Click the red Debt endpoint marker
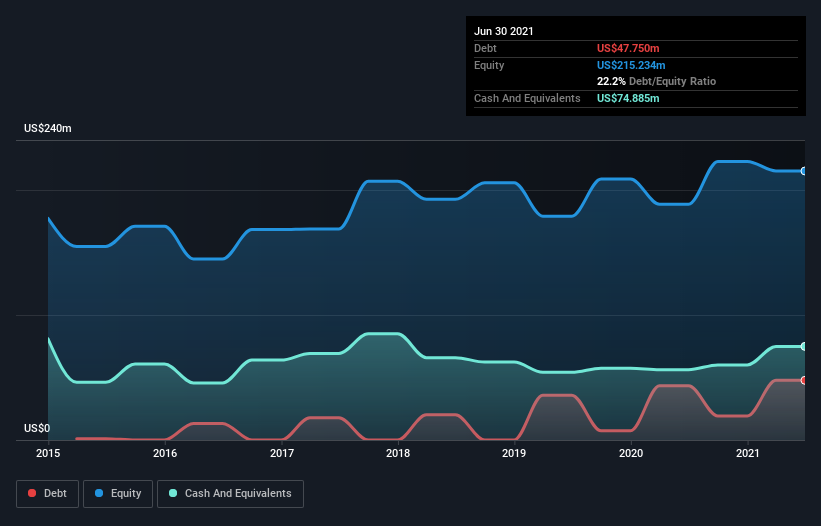Screen dimensions: 821x526 804,380
